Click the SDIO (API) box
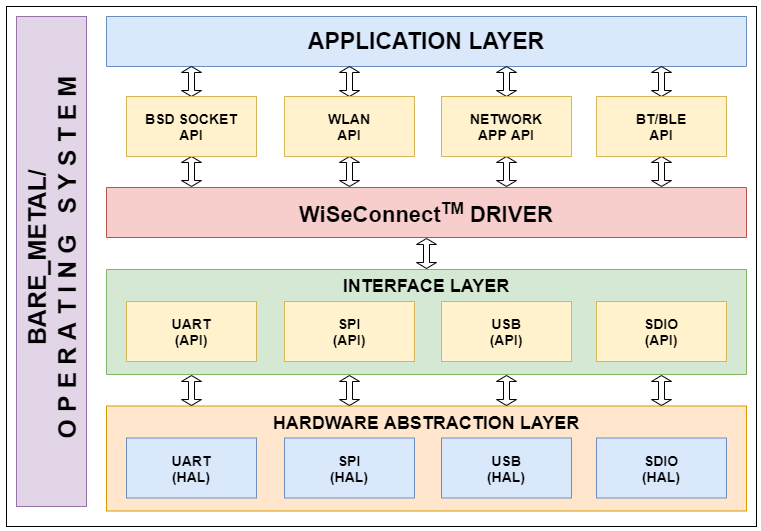The image size is (761, 531). pyautogui.click(x=661, y=332)
